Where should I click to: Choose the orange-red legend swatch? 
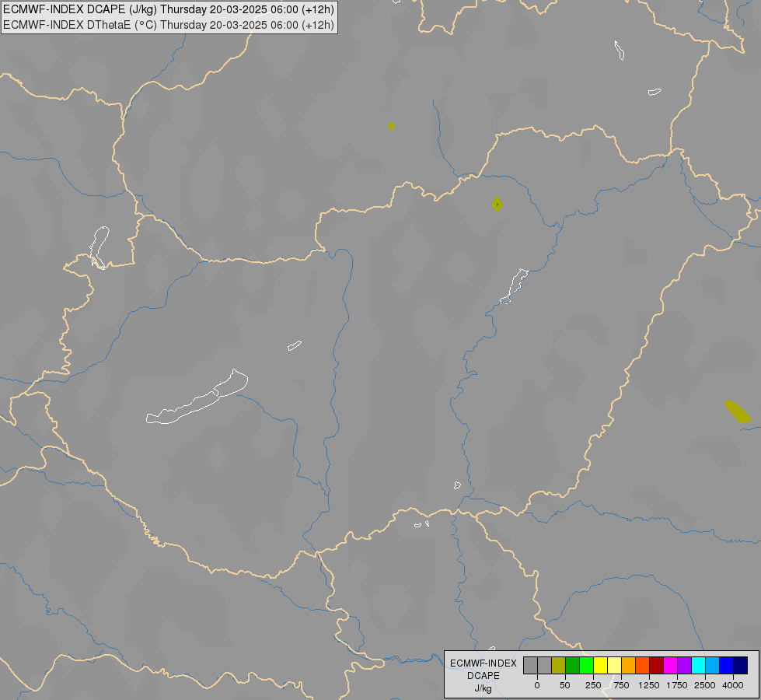click(643, 665)
